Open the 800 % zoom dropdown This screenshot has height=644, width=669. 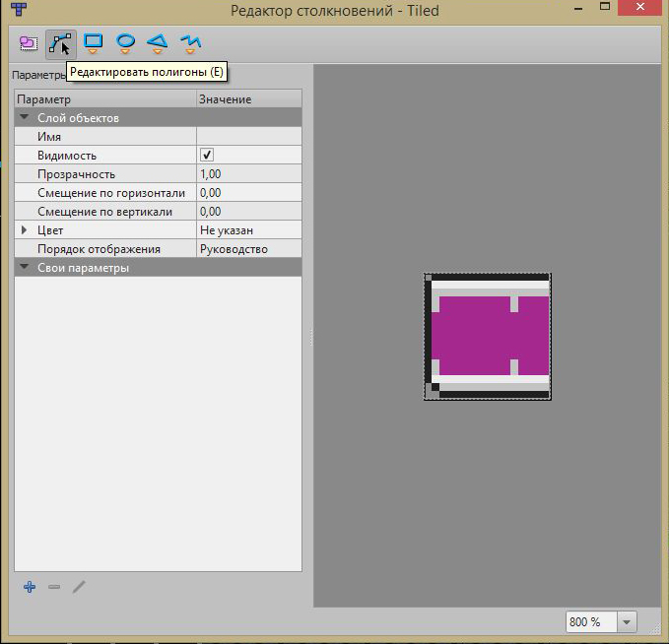[627, 621]
